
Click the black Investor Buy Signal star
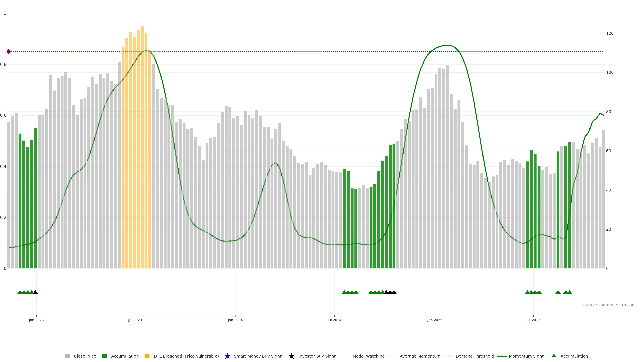tap(291, 356)
